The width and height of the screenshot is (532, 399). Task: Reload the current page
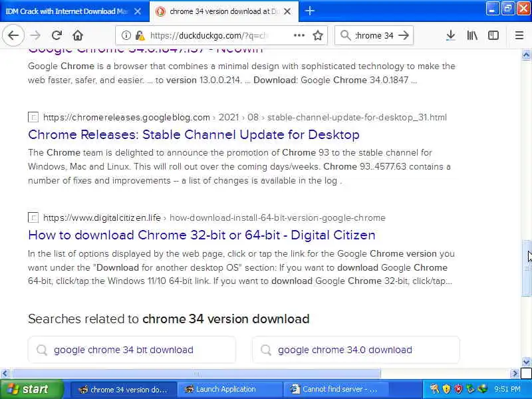57,35
